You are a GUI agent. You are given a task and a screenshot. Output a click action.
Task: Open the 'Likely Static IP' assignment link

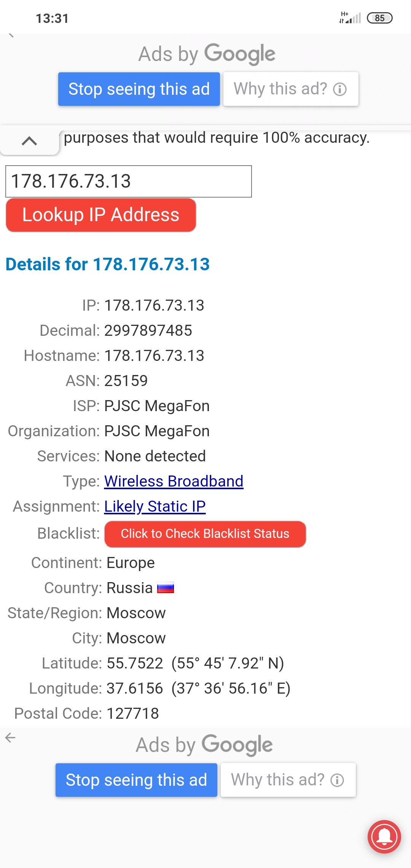pos(155,506)
